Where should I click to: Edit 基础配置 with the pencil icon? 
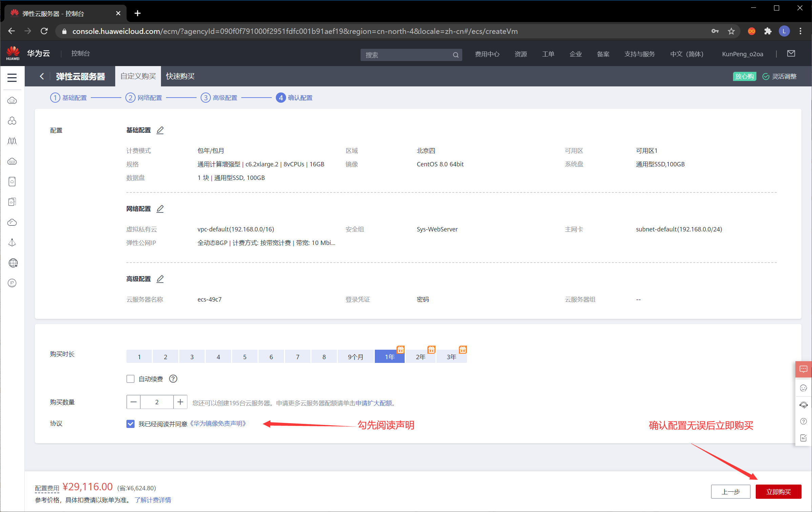click(x=160, y=130)
